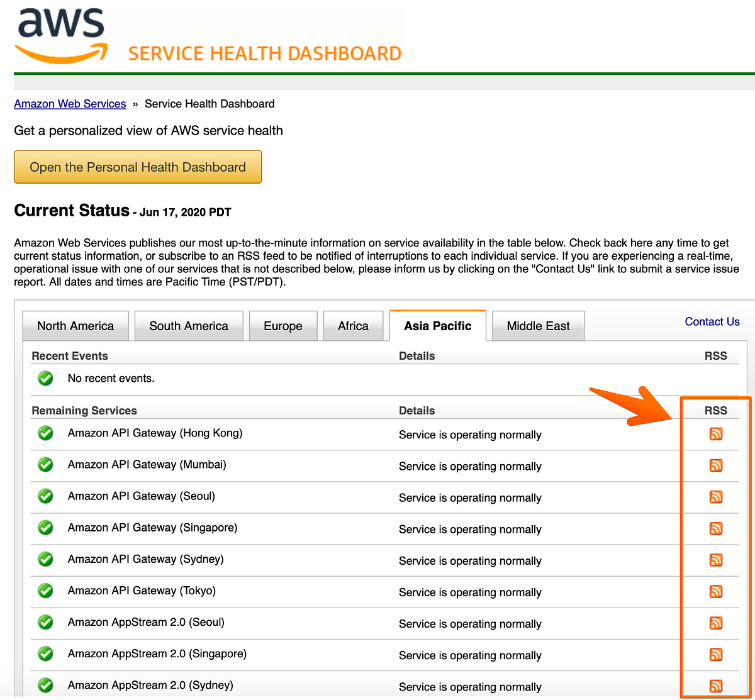Screen dimensions: 755x700
Task: Open RSS feed for Amazon AppStream 2.0 (Singapore)
Action: [716, 654]
